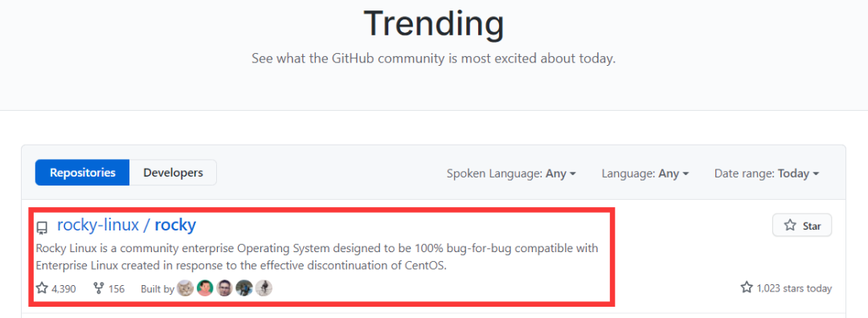
Task: Switch to the Developers tab
Action: tap(174, 173)
